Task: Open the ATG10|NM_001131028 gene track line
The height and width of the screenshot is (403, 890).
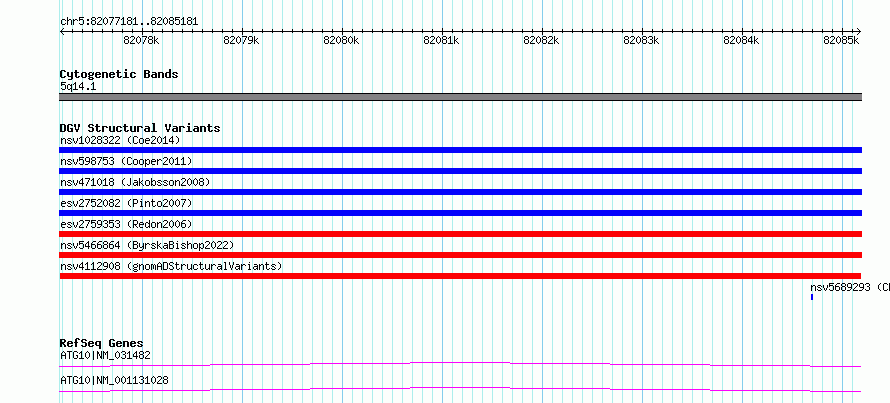Action: pos(460,389)
